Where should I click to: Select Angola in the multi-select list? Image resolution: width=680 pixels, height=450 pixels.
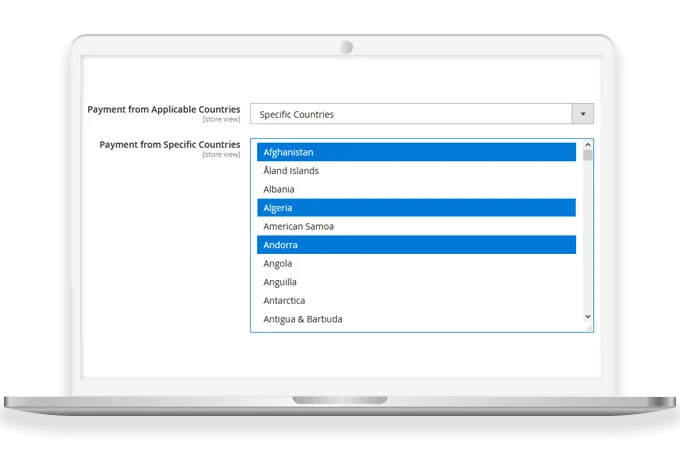pos(416,263)
